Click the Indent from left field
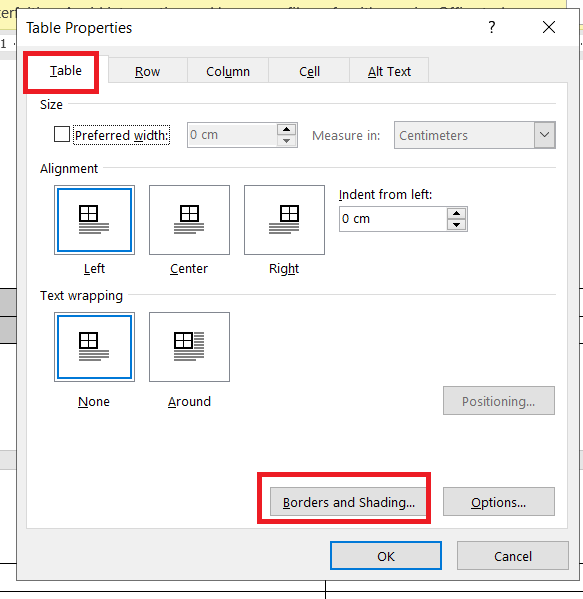The width and height of the screenshot is (583, 599). tap(393, 219)
